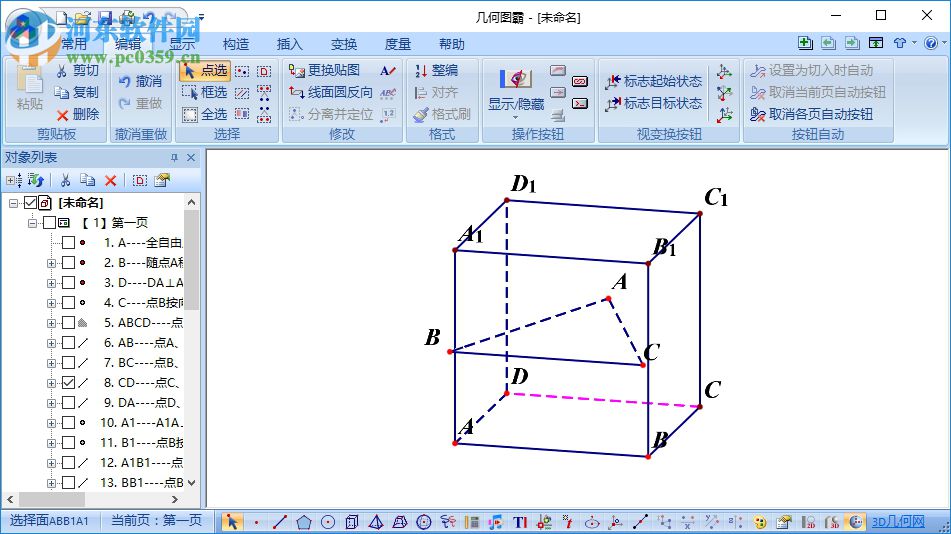Click 复制 (copy) in clipboard group
The width and height of the screenshot is (951, 534).
(x=77, y=92)
